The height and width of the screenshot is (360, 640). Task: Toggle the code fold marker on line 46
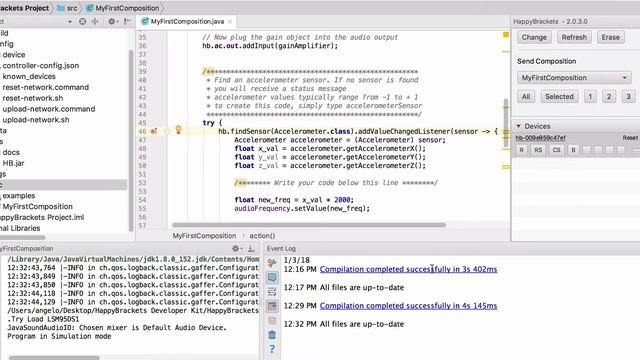[167, 131]
